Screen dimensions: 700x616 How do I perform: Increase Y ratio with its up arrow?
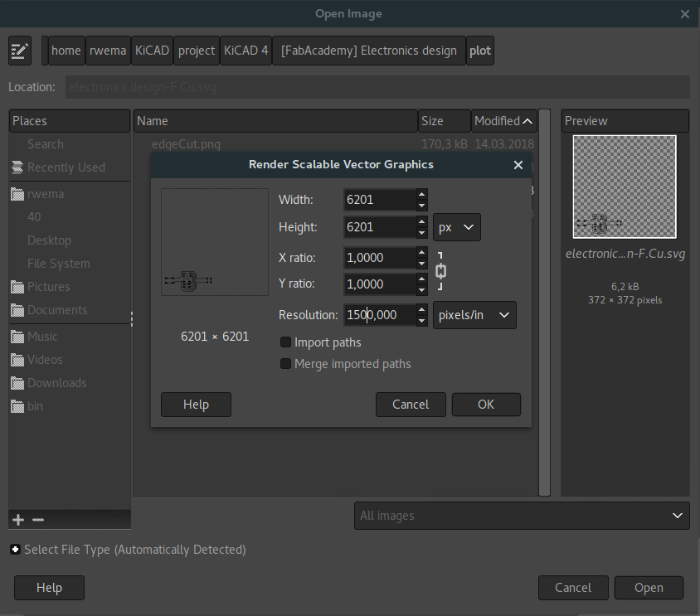421,279
